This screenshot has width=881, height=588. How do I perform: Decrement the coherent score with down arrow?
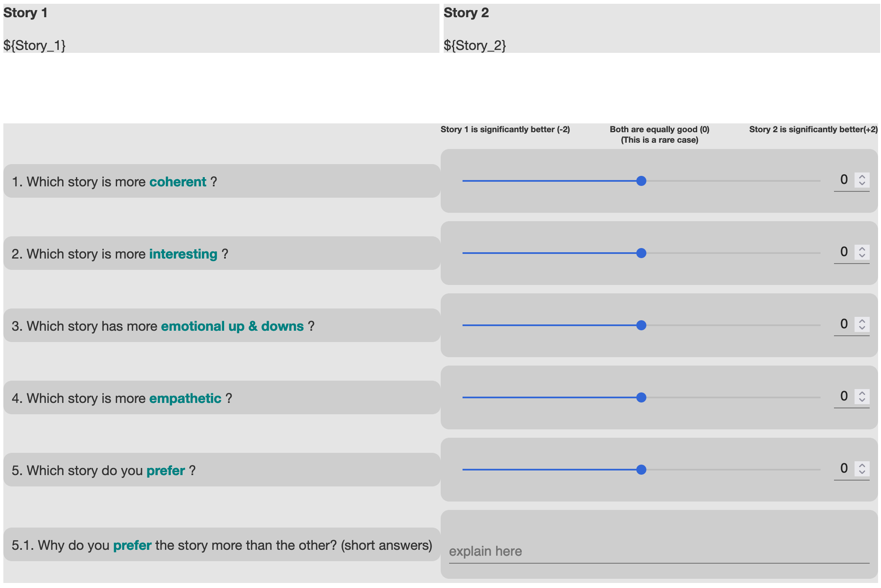point(862,183)
